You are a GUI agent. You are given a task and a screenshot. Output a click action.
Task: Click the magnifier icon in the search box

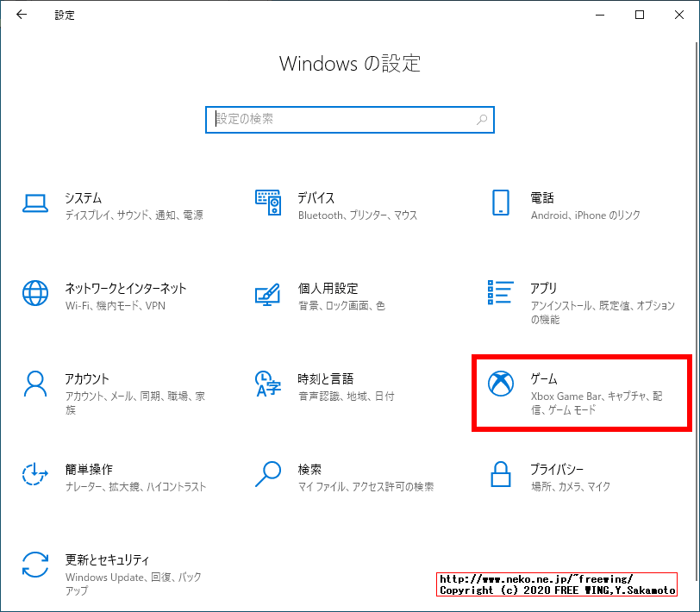point(482,120)
